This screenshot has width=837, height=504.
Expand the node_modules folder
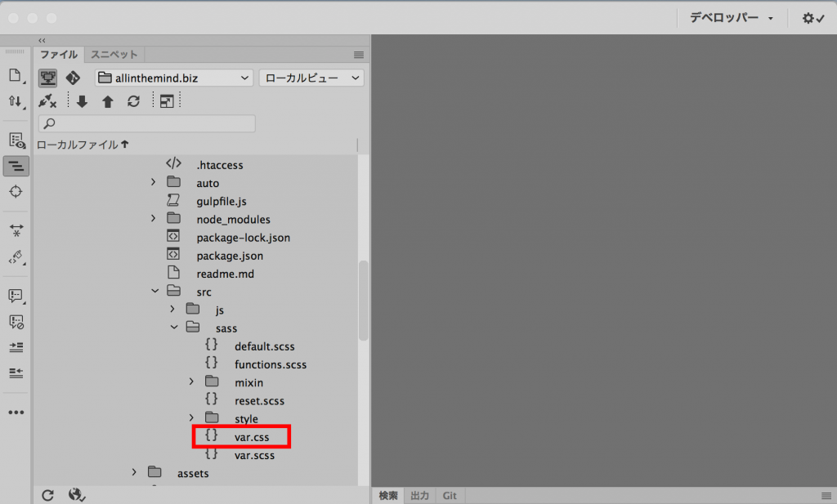coord(153,219)
